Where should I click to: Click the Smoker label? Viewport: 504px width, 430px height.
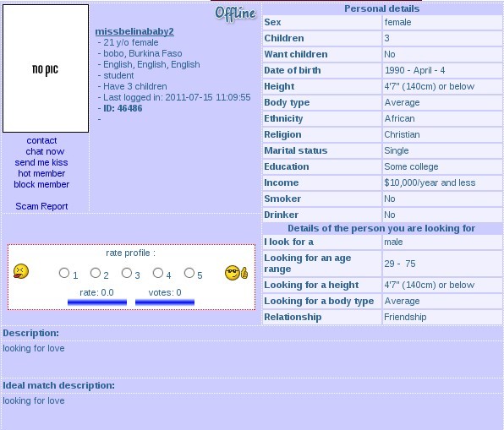282,199
